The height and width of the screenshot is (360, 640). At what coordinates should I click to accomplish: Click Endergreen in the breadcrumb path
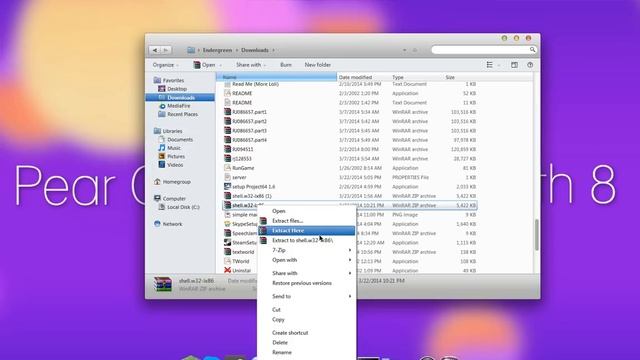click(218, 50)
